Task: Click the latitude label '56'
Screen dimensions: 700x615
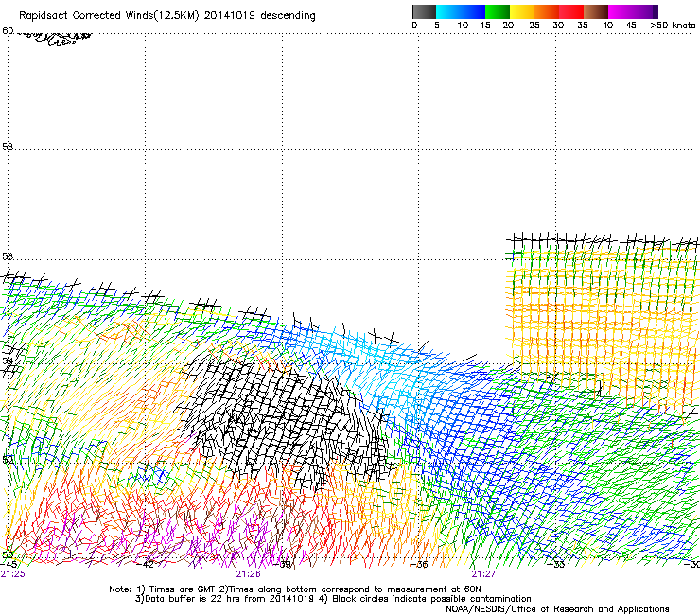Action: click(x=8, y=256)
